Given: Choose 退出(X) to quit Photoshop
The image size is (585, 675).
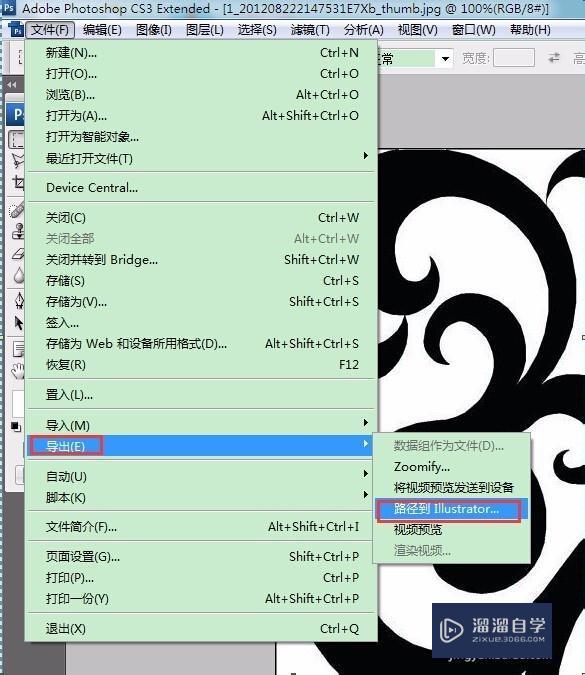Looking at the screenshot, I should (202, 629).
